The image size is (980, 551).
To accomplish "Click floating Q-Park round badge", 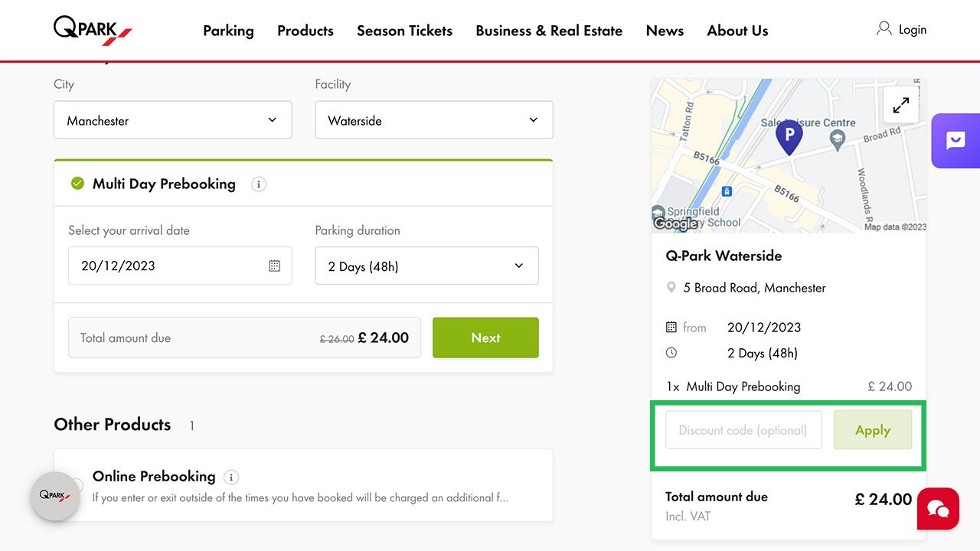I will point(55,496).
